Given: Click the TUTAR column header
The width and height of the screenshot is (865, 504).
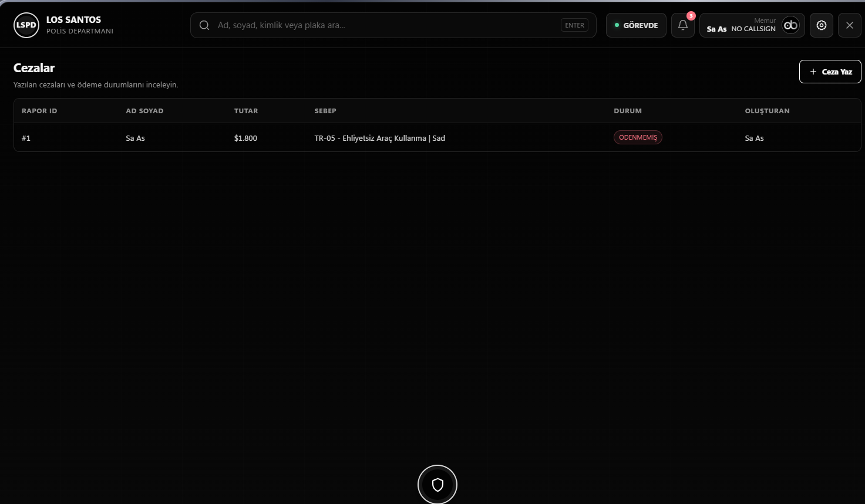Looking at the screenshot, I should point(246,111).
